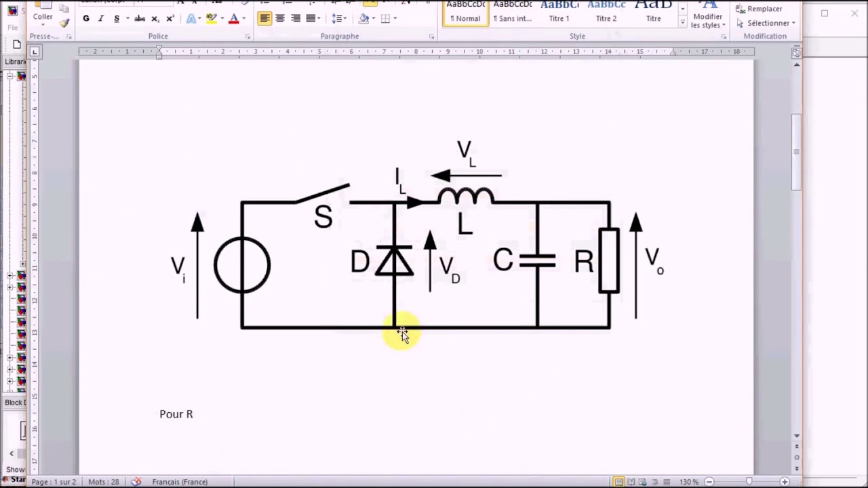This screenshot has width=868, height=488.
Task: Select the Normal style
Action: tap(465, 13)
